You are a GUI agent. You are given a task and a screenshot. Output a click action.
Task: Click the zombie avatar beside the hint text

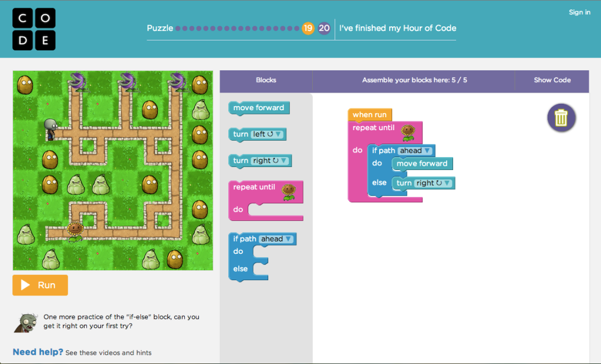[x=26, y=322]
